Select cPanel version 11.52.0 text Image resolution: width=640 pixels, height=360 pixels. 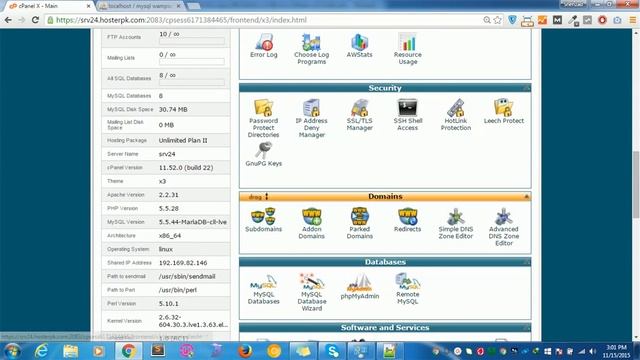[186, 168]
